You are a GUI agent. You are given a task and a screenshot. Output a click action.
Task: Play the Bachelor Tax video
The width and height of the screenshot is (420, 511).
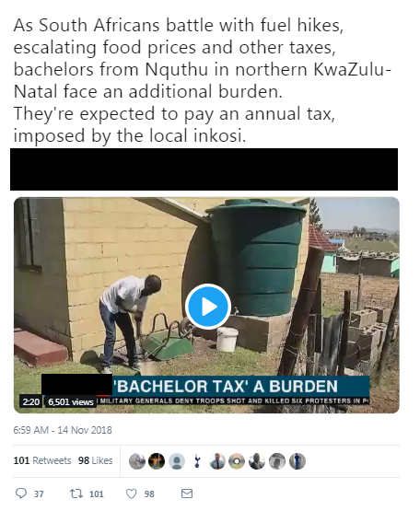click(x=208, y=307)
